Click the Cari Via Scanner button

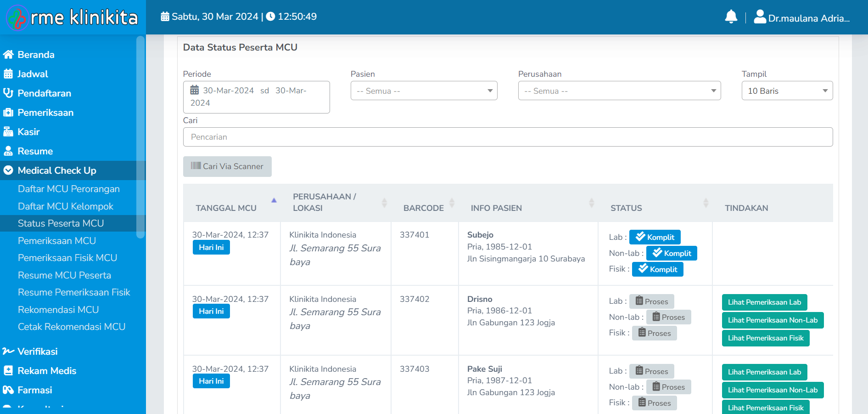227,166
